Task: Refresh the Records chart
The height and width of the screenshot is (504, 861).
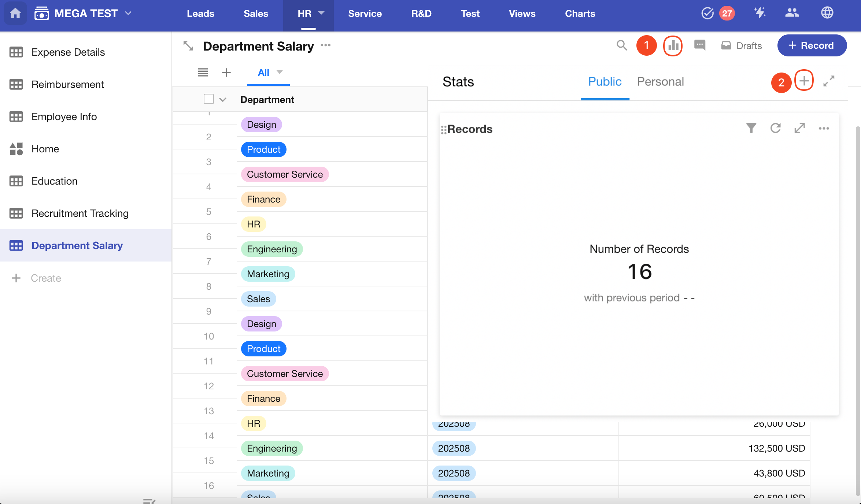Action: 775,128
